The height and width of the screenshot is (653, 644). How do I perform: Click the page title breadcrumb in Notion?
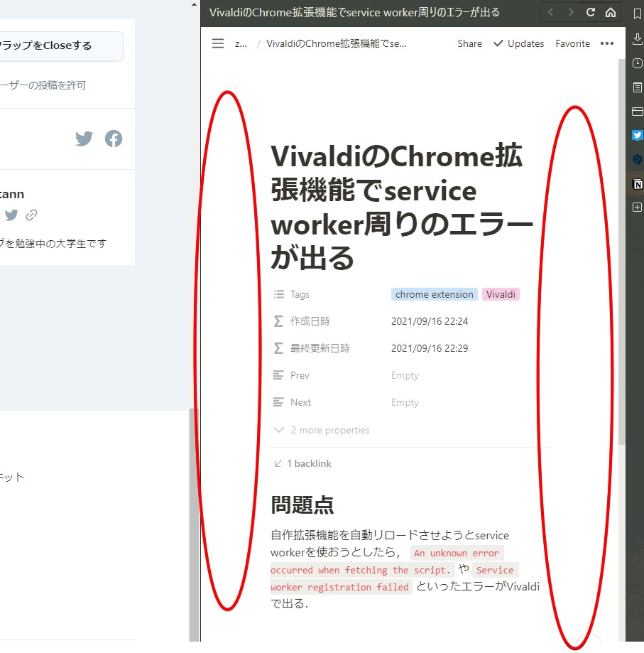point(337,43)
